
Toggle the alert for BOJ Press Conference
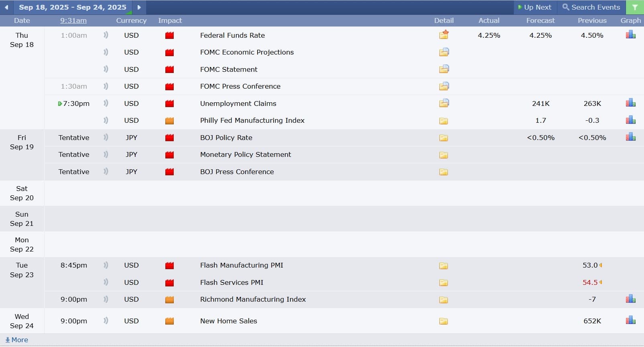coord(106,171)
